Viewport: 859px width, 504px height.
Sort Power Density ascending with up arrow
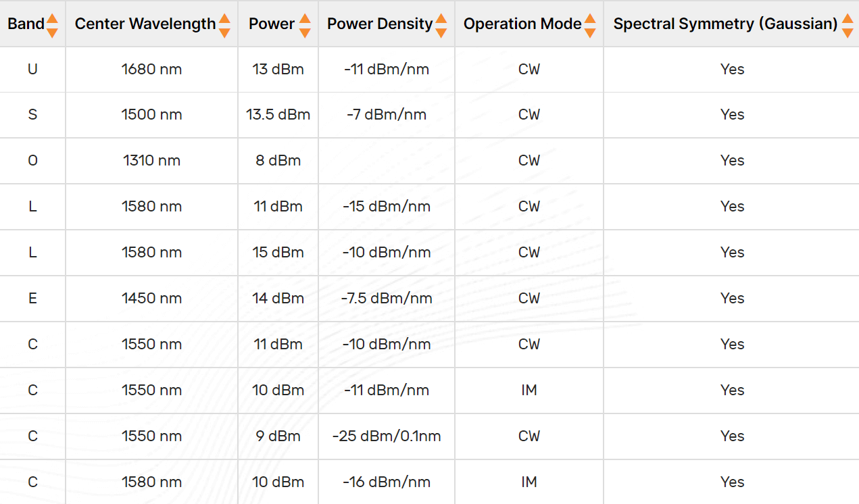click(x=441, y=18)
